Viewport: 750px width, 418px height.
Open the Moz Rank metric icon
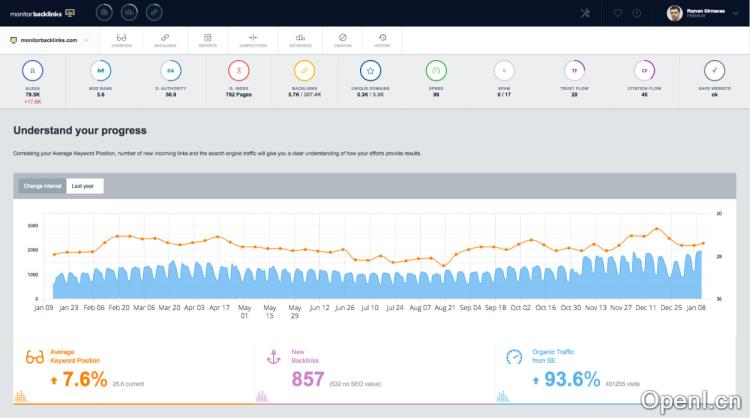101,71
